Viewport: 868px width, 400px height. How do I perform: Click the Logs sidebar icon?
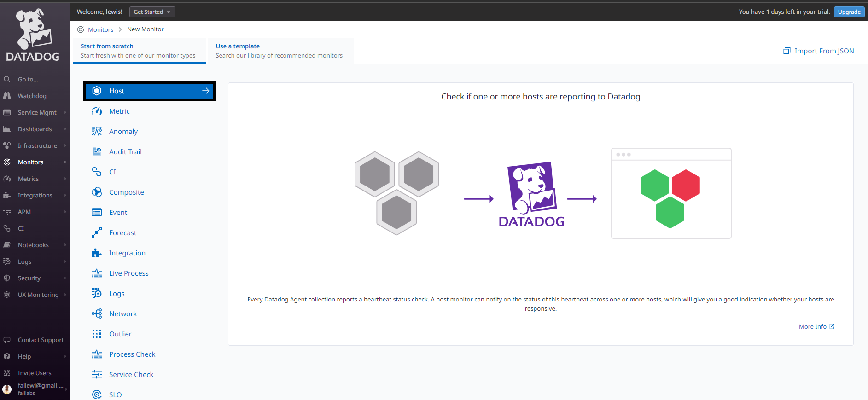pyautogui.click(x=7, y=261)
